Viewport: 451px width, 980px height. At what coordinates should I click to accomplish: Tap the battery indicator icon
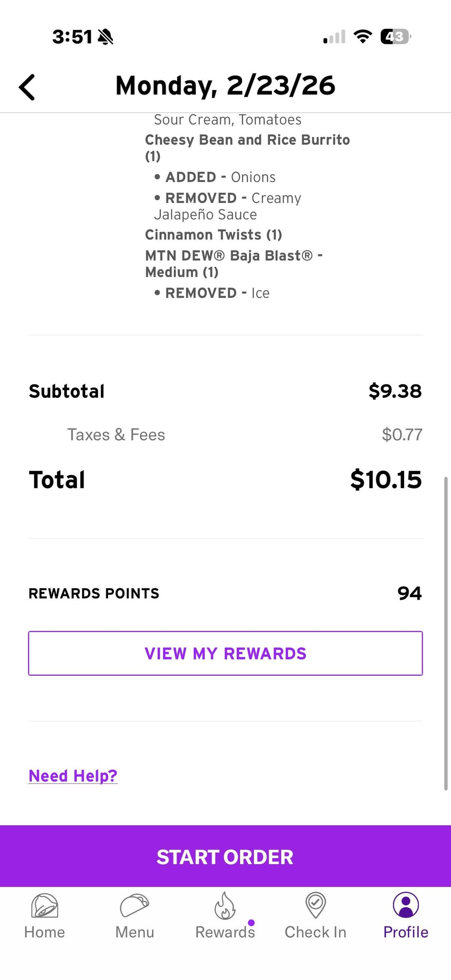395,37
